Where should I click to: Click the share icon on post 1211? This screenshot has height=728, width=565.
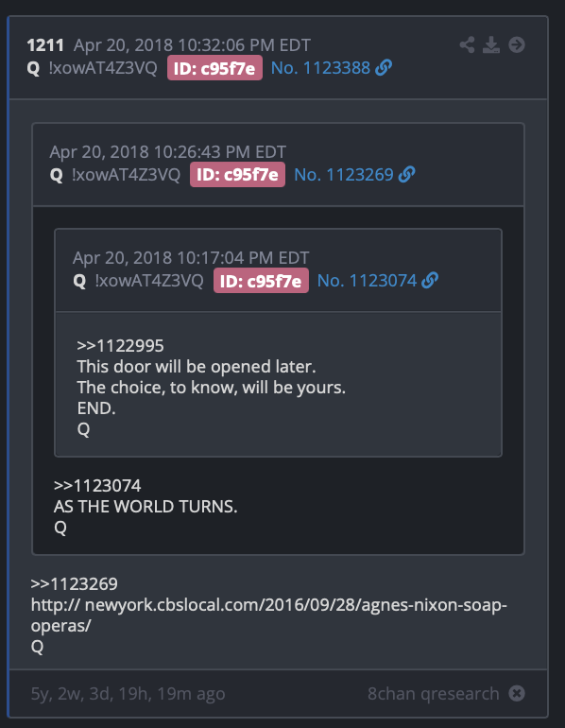(467, 45)
